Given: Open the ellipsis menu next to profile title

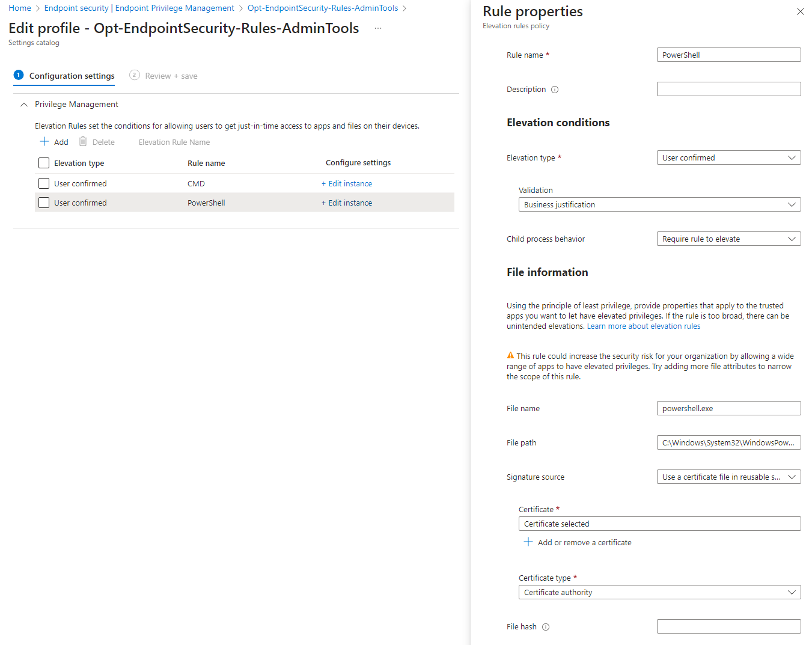Looking at the screenshot, I should [x=378, y=28].
